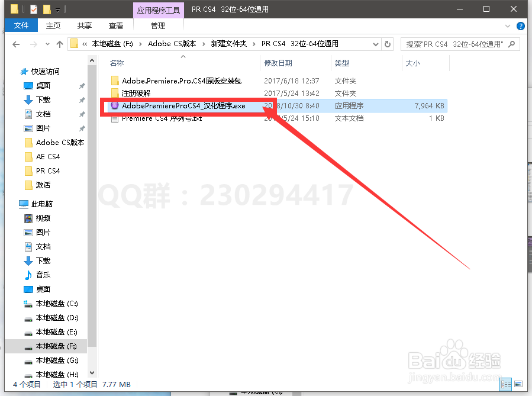Open pinned 下载 under quick access
532x396 pixels.
tap(43, 100)
